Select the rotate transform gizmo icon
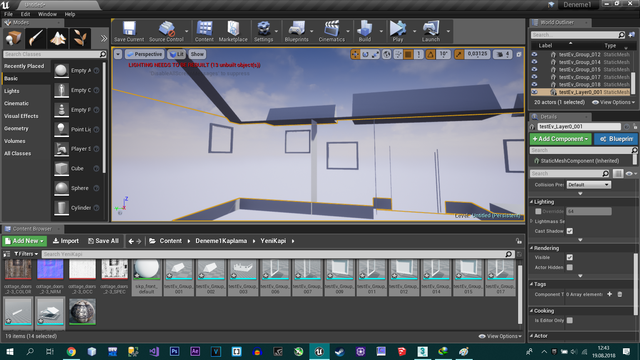Image resolution: width=640 pixels, height=360 pixels. point(365,54)
